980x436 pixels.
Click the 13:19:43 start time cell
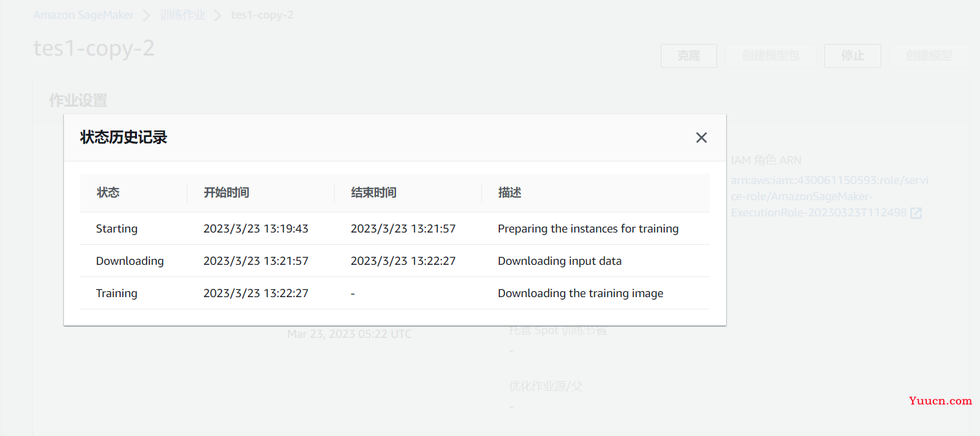tap(256, 229)
